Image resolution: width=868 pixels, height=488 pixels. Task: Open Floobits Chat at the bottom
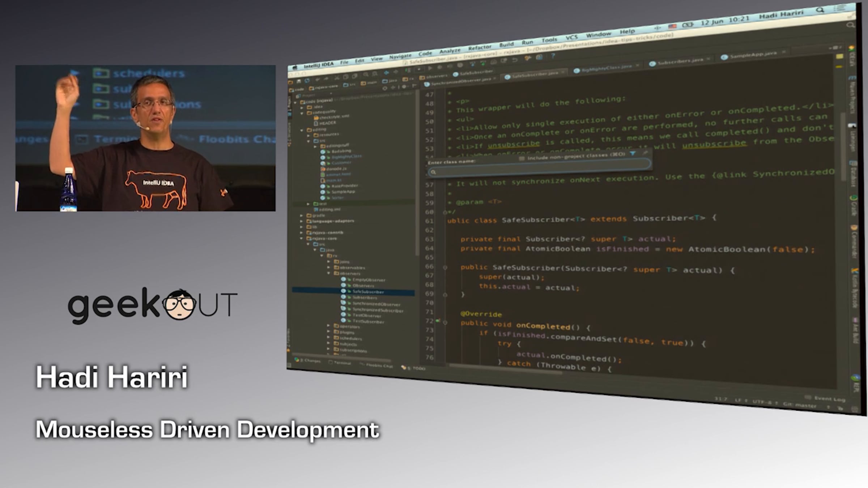(376, 365)
